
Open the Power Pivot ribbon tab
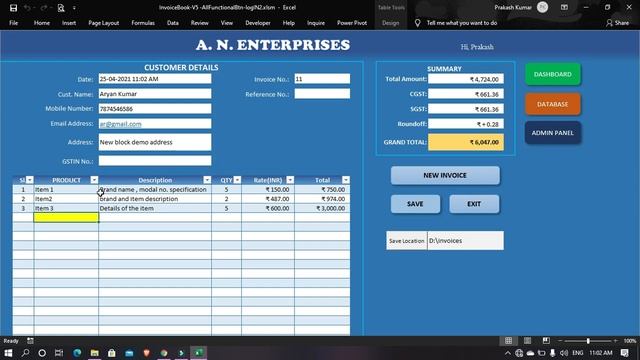click(352, 23)
